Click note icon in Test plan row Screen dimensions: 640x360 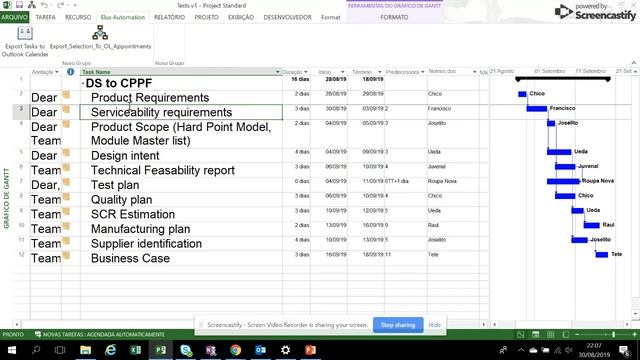click(66, 182)
